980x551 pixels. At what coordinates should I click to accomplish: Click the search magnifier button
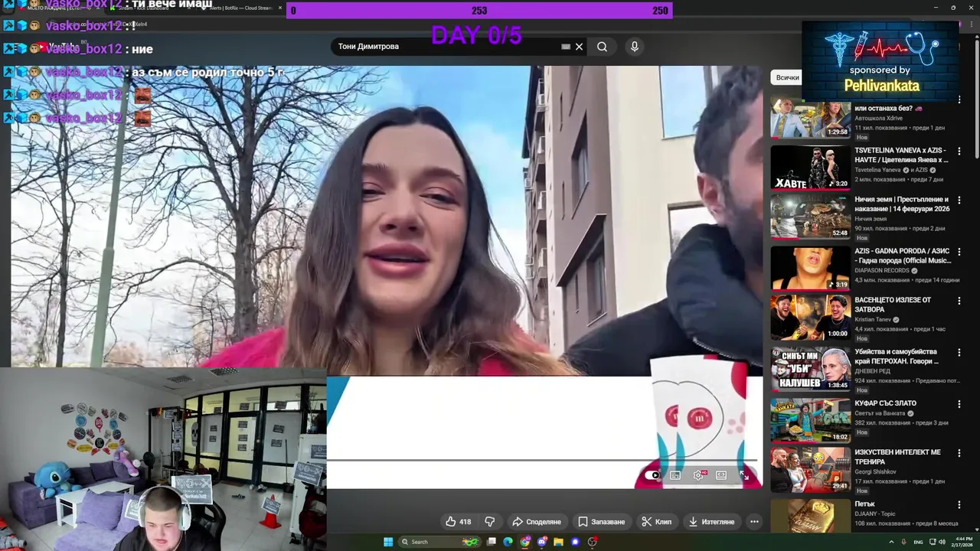[x=603, y=47]
